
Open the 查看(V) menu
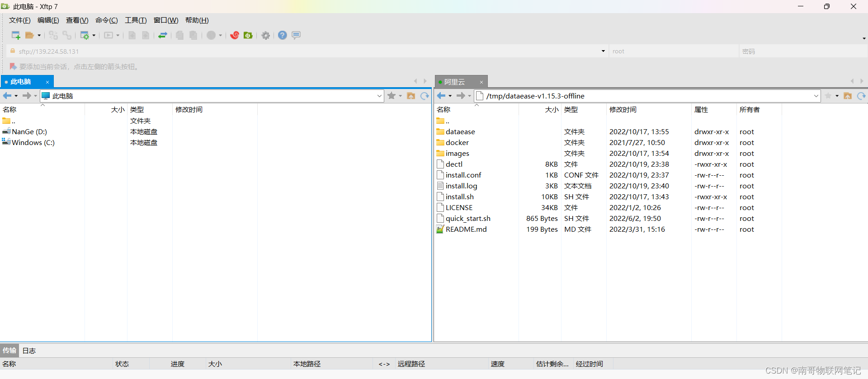click(x=77, y=20)
